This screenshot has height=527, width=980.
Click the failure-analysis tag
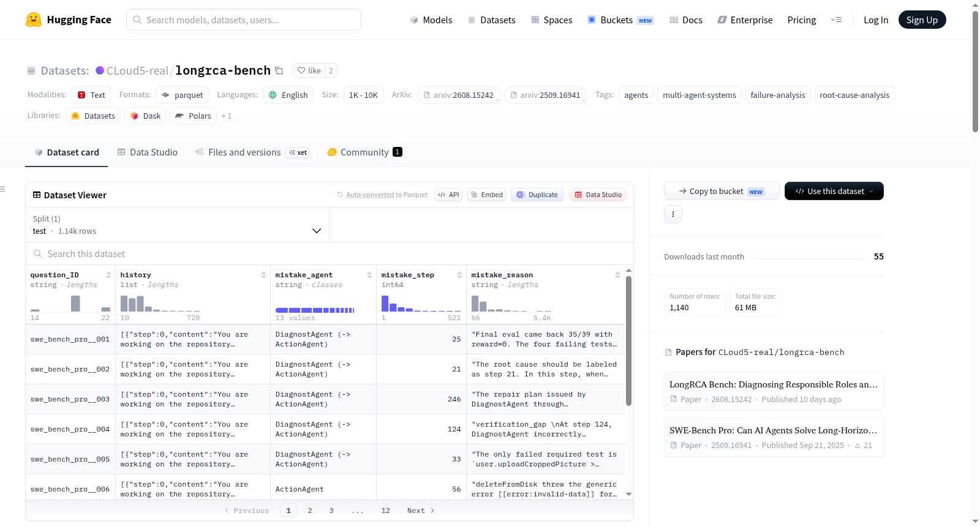coord(778,95)
